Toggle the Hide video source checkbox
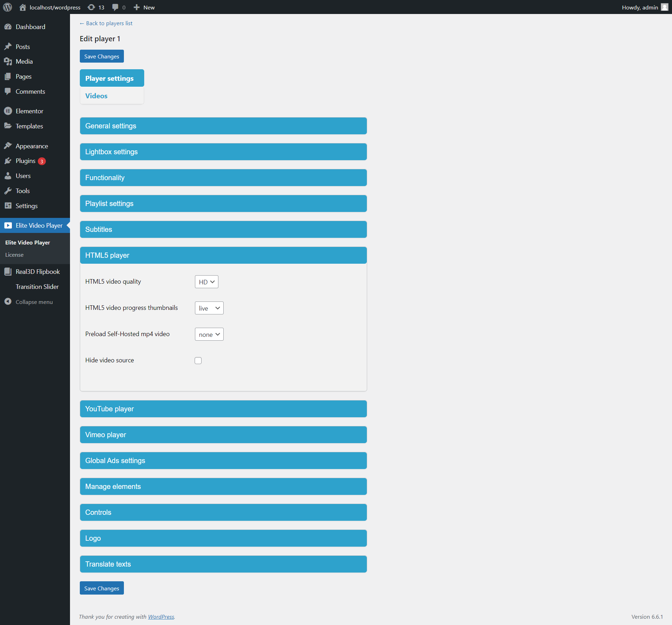672x625 pixels. pyautogui.click(x=198, y=361)
